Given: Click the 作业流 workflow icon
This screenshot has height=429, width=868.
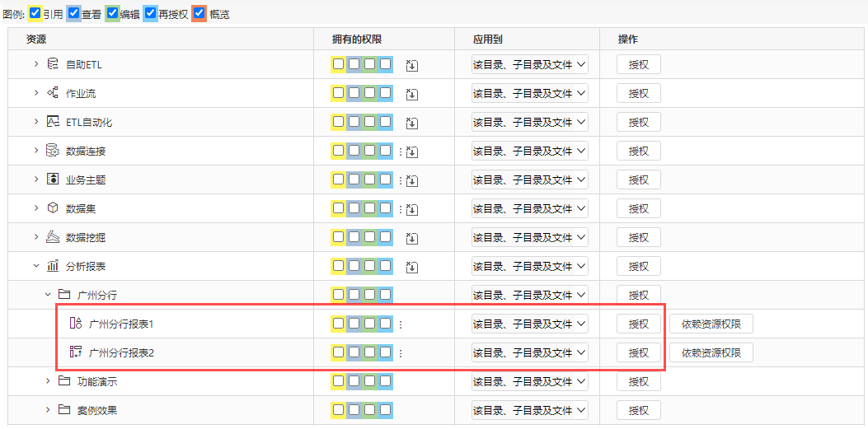Looking at the screenshot, I should click(x=53, y=93).
